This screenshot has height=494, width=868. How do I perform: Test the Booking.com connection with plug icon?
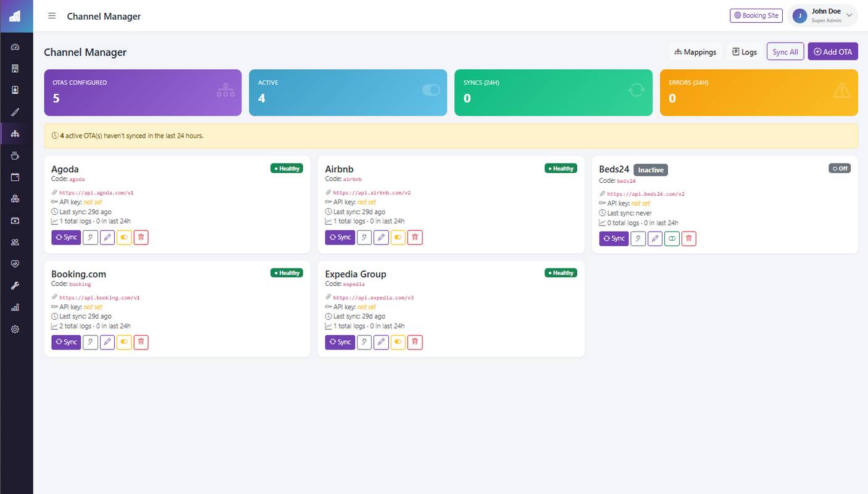click(90, 342)
